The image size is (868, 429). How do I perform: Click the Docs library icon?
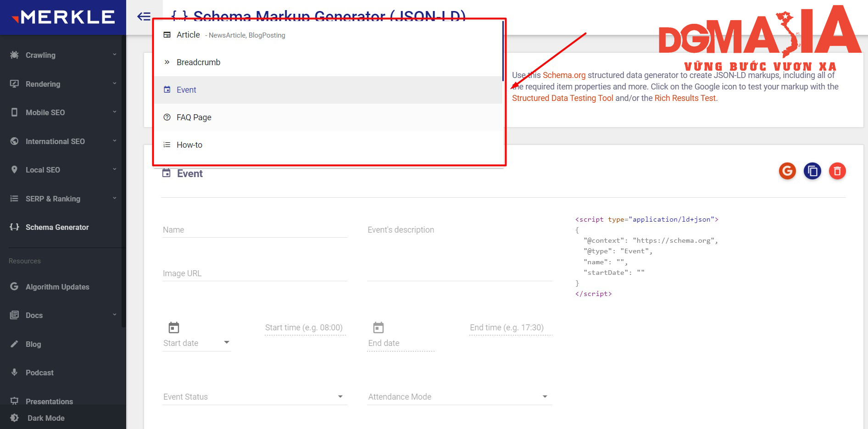tap(15, 315)
